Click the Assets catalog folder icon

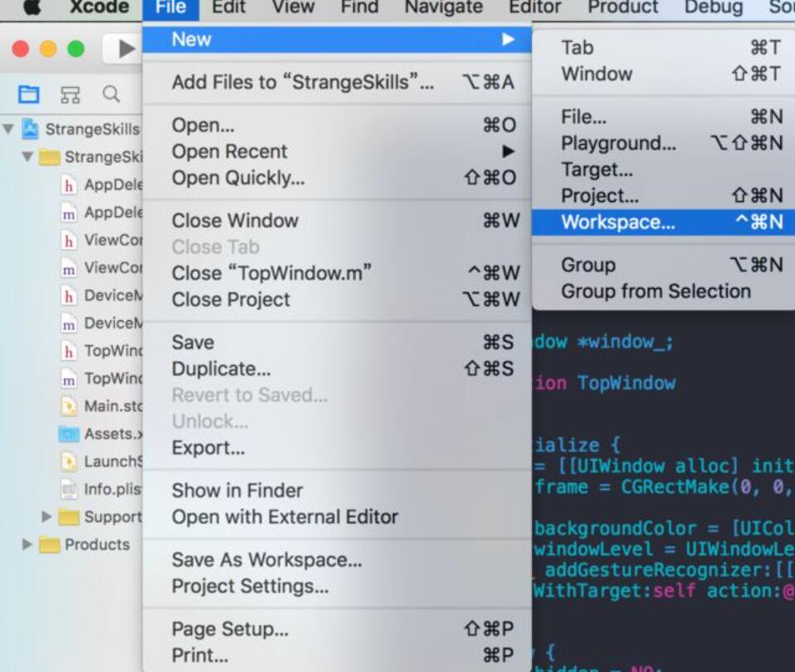pyautogui.click(x=69, y=434)
